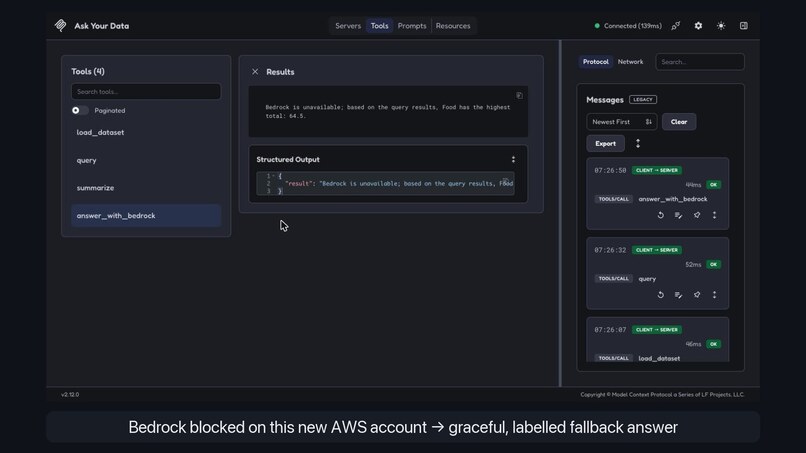Open the Prompts tab
Viewport: 806px width, 453px height.
[412, 26]
